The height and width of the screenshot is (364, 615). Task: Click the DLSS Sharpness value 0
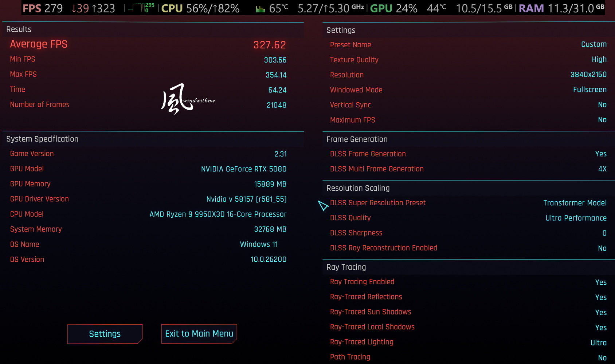pyautogui.click(x=604, y=233)
